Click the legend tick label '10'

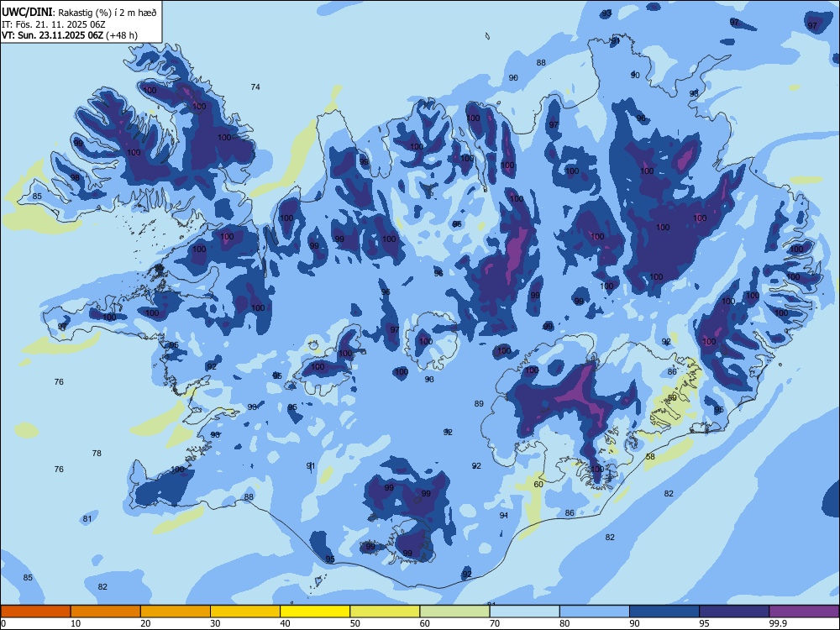pos(76,623)
